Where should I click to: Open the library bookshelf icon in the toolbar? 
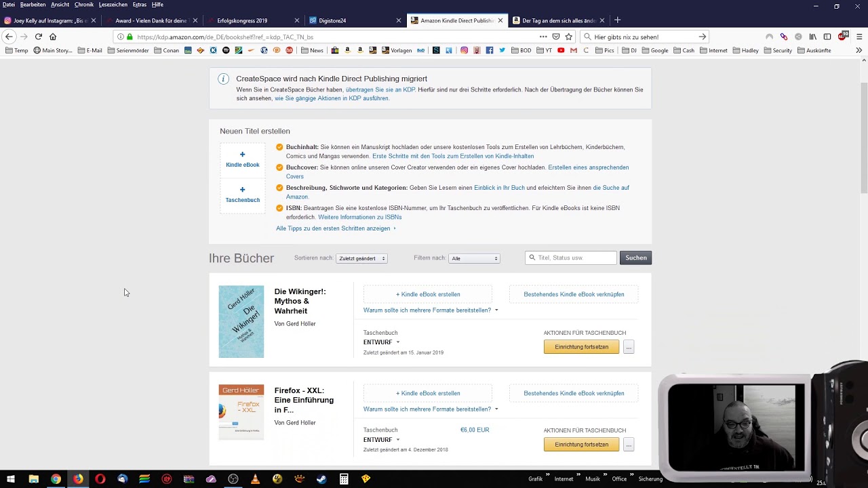coord(812,37)
